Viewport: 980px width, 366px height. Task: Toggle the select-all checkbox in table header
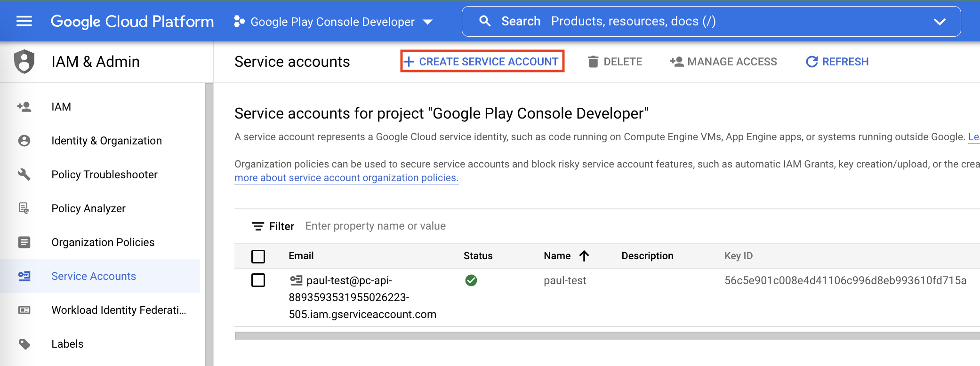258,256
